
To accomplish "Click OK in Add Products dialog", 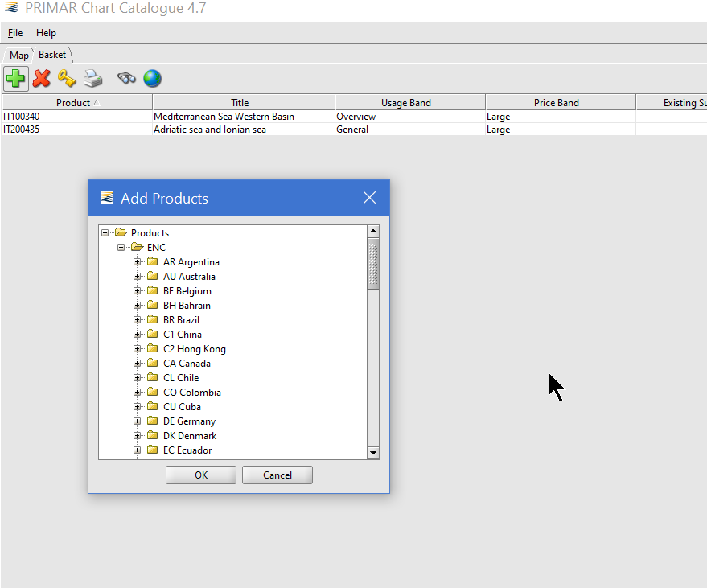I will pyautogui.click(x=201, y=475).
